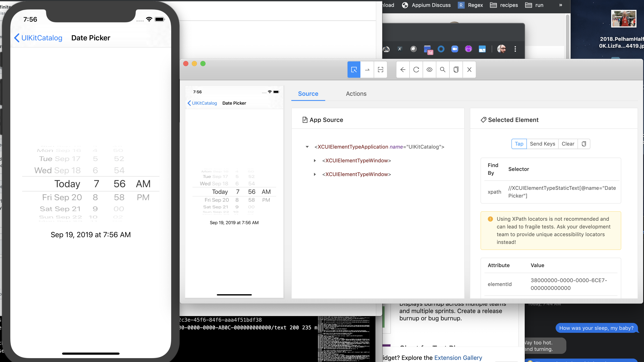Viewport: 644px width, 362px height.
Task: Click the blue folder-tab extension icon
Action: tap(482, 49)
